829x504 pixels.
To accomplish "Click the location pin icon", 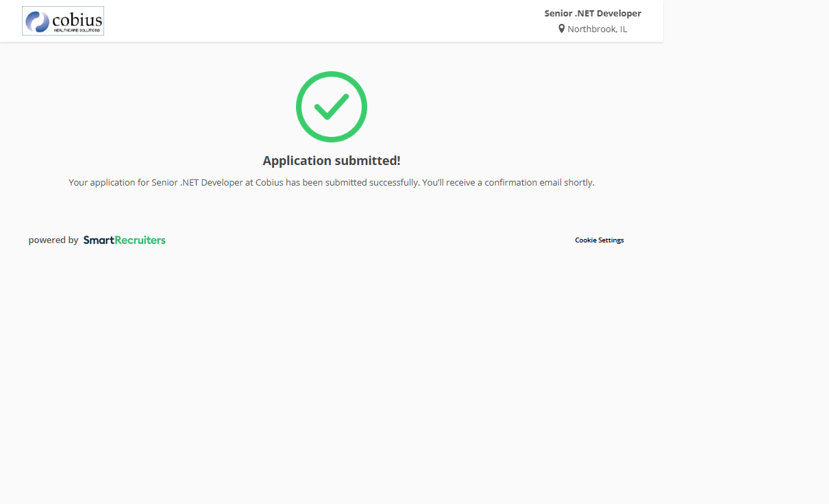I will [562, 29].
